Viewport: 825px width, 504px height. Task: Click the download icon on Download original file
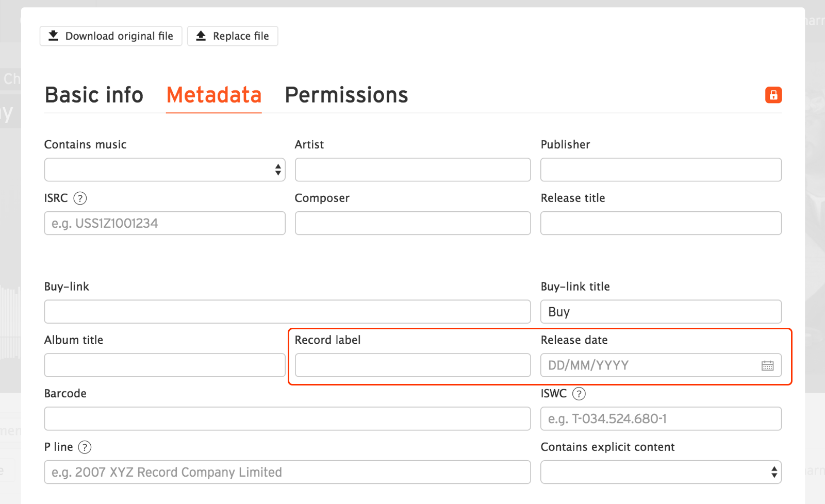coord(54,36)
